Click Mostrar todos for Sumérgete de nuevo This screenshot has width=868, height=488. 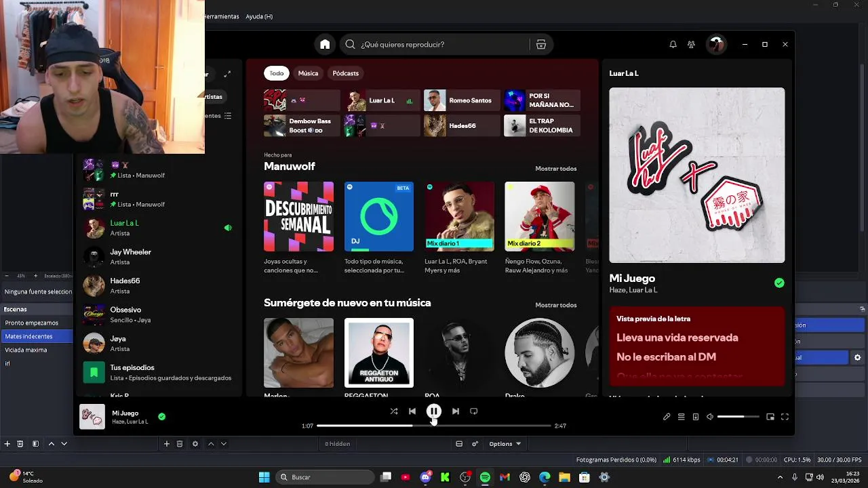tap(556, 305)
